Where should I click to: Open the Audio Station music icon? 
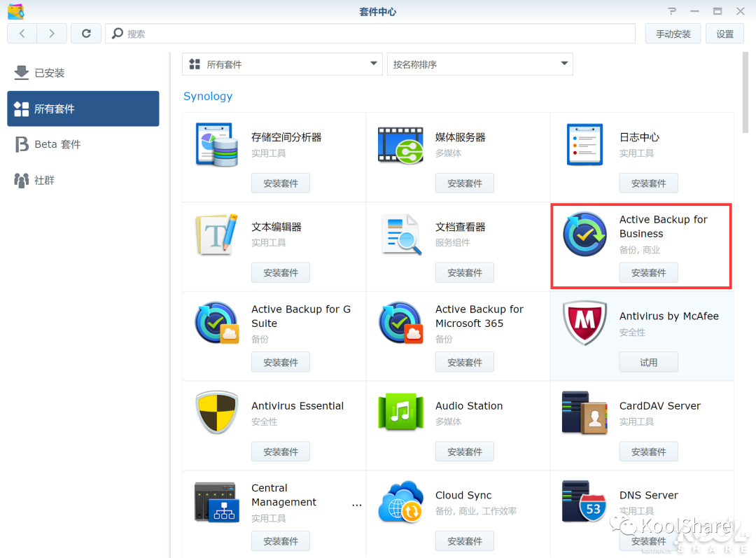tap(400, 412)
